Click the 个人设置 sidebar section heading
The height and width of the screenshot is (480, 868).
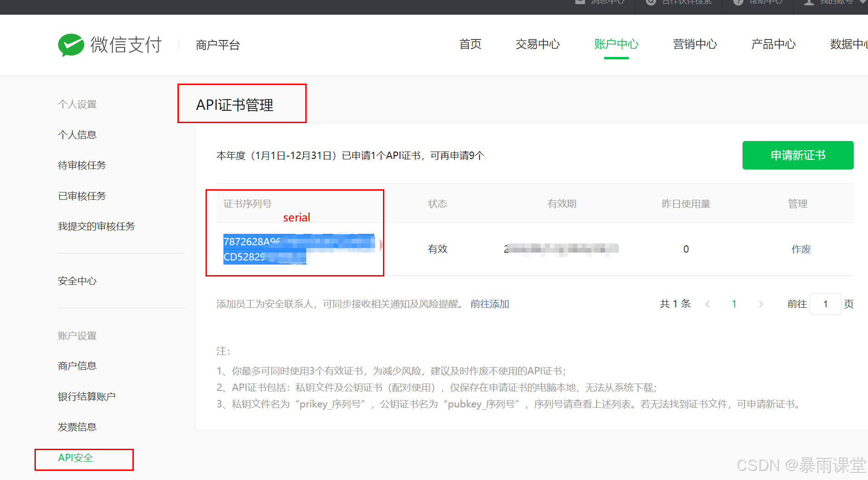pyautogui.click(x=77, y=104)
